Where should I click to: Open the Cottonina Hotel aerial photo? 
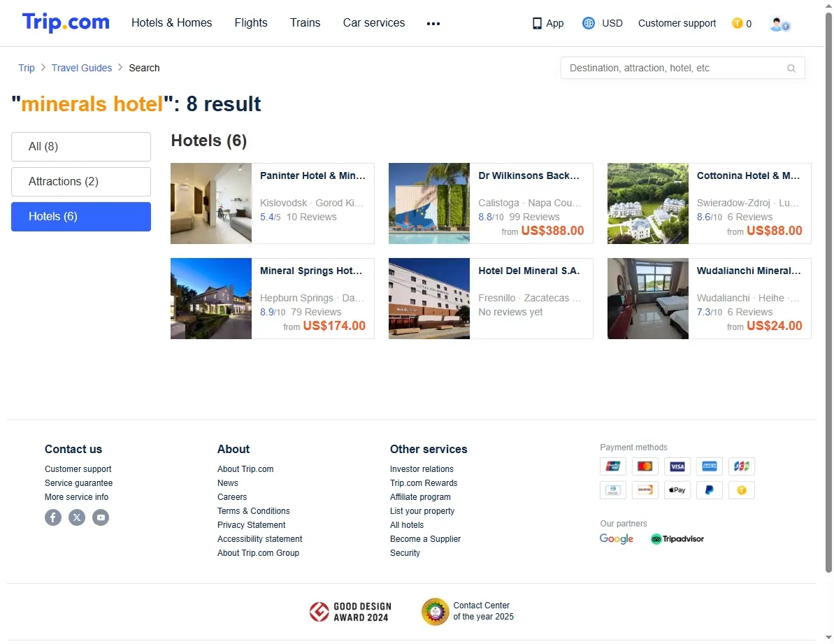click(x=648, y=203)
